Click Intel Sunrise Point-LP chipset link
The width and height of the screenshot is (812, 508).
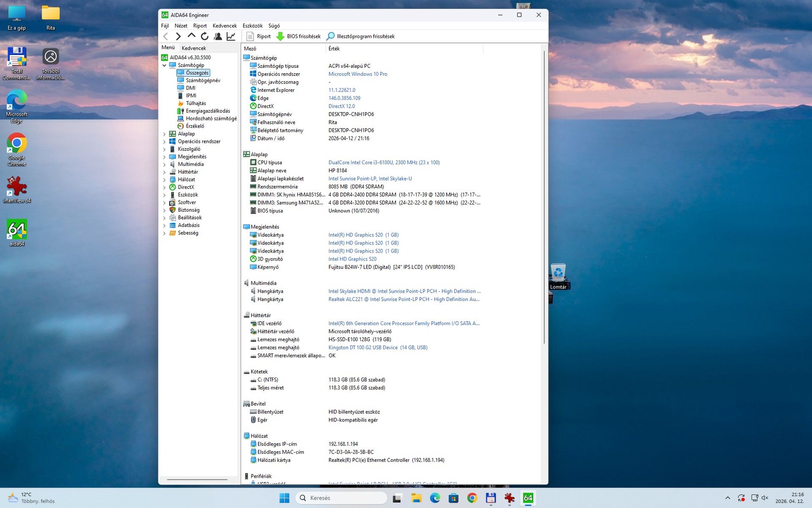click(370, 178)
